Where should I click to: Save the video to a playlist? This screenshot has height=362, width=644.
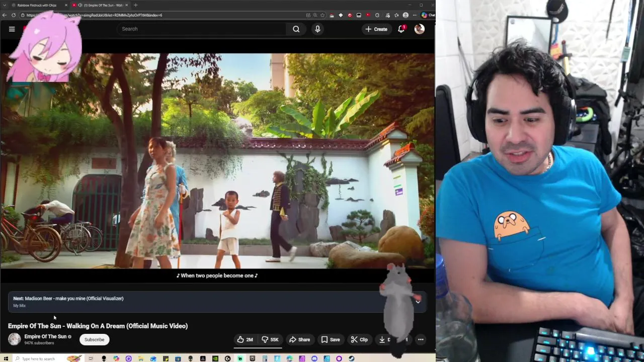coord(331,339)
